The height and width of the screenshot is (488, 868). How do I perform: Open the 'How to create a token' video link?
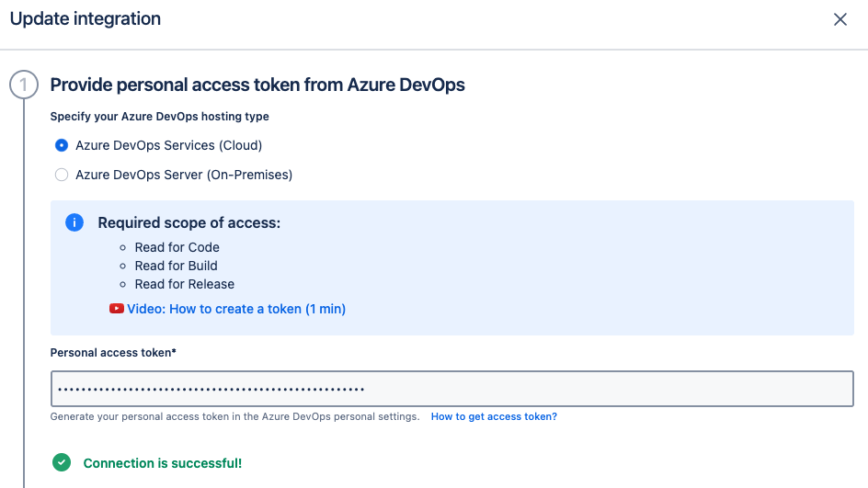(x=236, y=309)
